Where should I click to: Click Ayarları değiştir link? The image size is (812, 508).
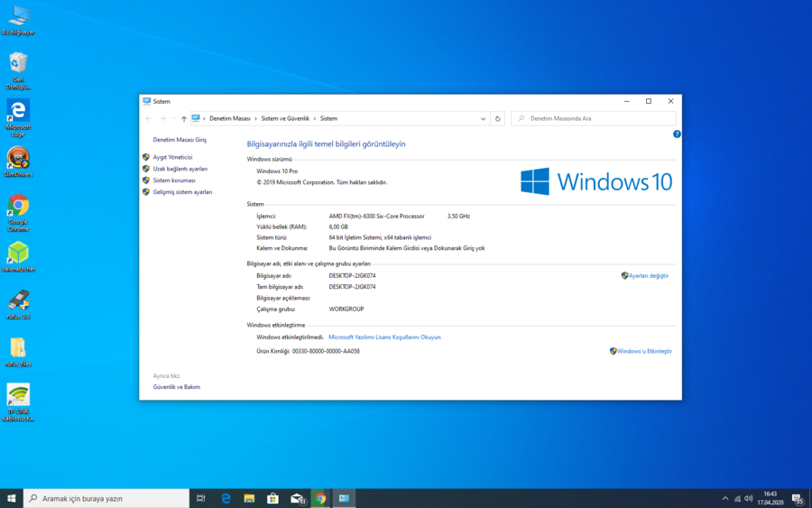click(649, 276)
